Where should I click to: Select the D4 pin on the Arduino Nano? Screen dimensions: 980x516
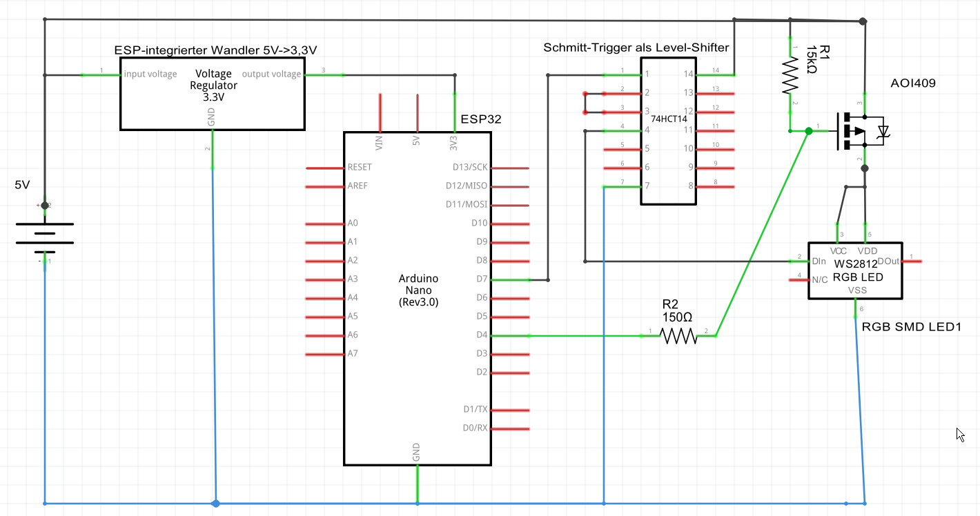[509, 335]
